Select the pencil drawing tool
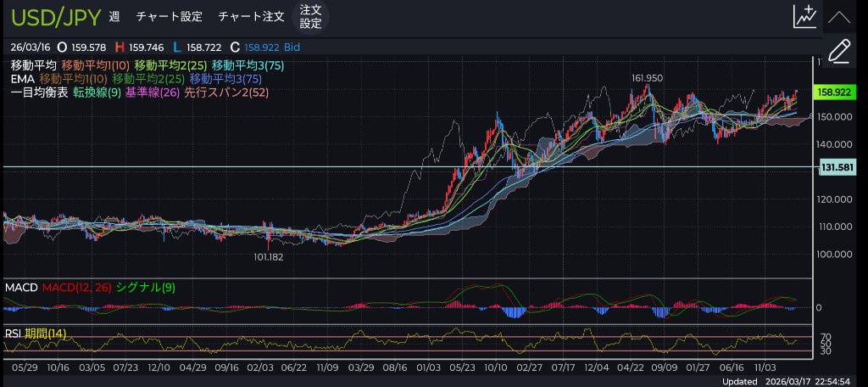The height and width of the screenshot is (387, 868). pyautogui.click(x=838, y=50)
